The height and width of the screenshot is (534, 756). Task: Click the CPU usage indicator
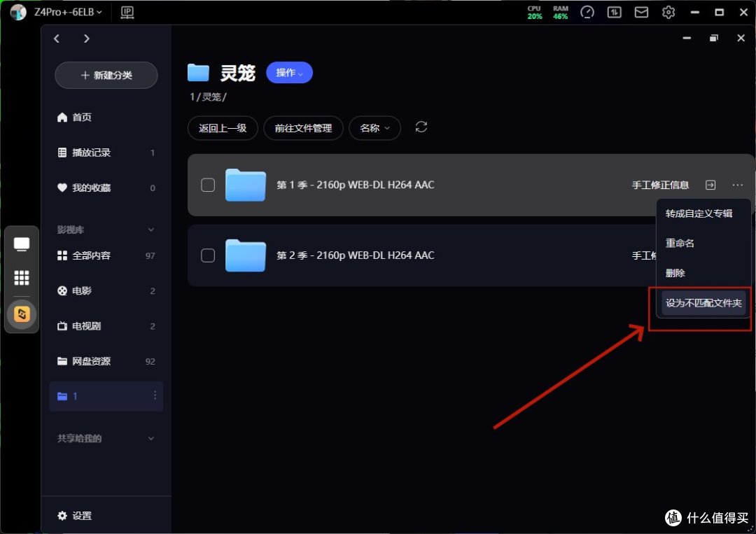[534, 13]
